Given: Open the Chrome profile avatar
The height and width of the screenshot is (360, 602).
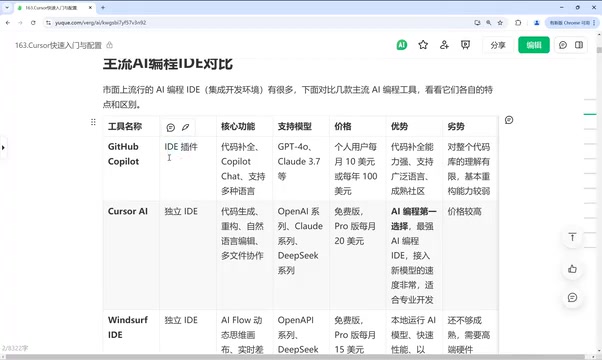Looking at the screenshot, I should (536, 23).
